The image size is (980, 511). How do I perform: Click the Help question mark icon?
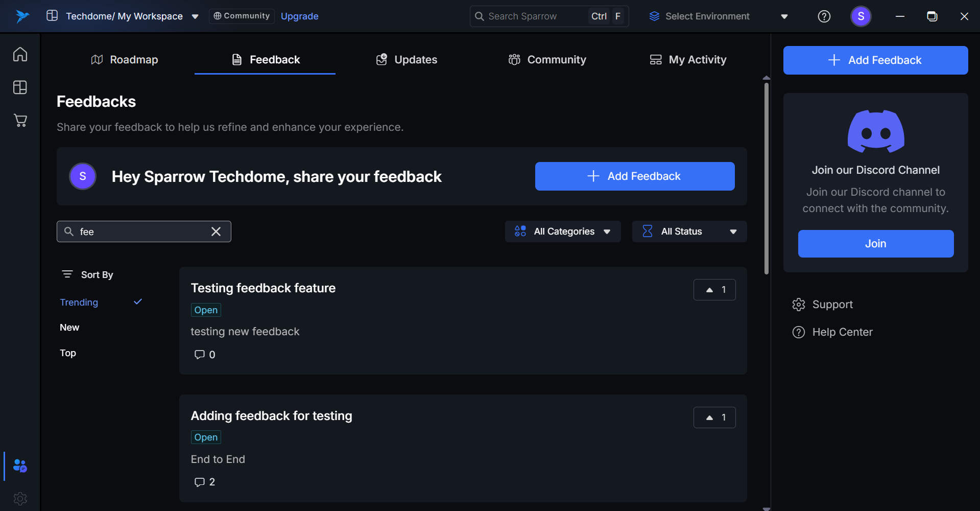[x=824, y=16]
